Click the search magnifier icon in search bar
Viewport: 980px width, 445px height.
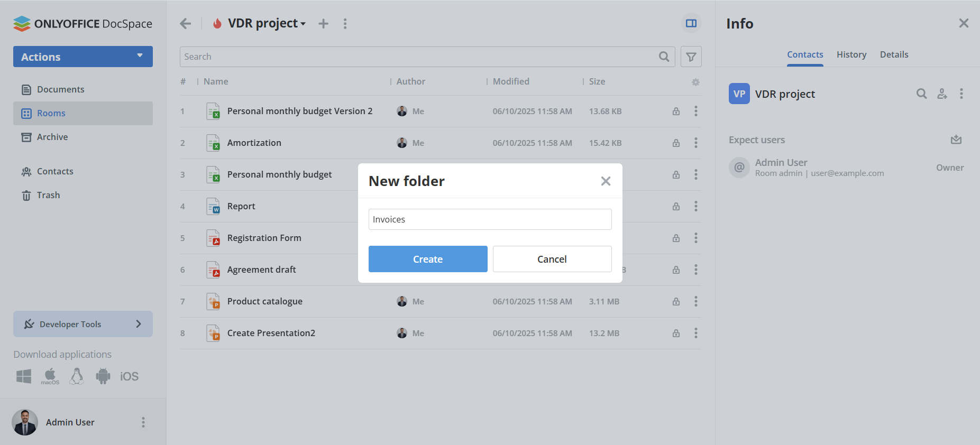click(664, 57)
